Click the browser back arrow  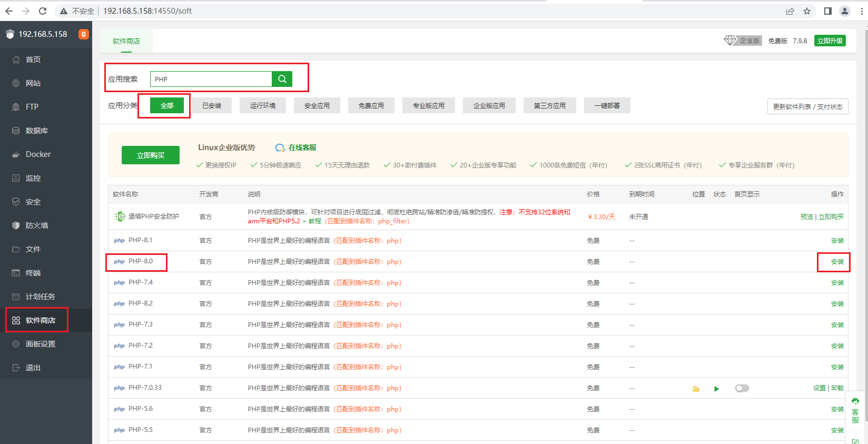(x=9, y=11)
